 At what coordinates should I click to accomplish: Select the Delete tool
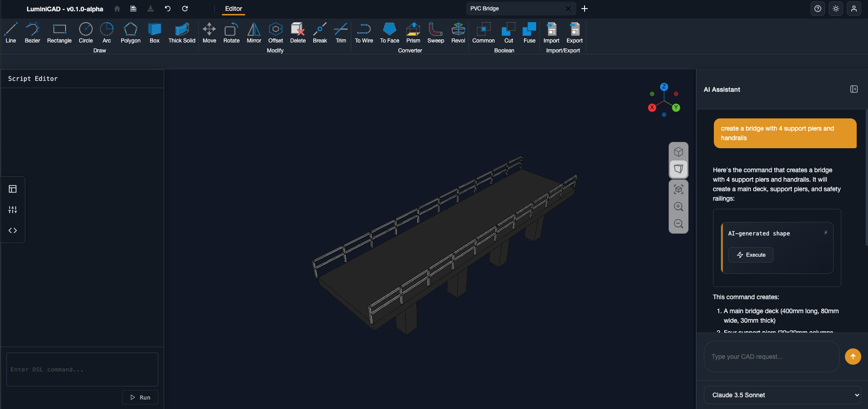click(x=297, y=33)
